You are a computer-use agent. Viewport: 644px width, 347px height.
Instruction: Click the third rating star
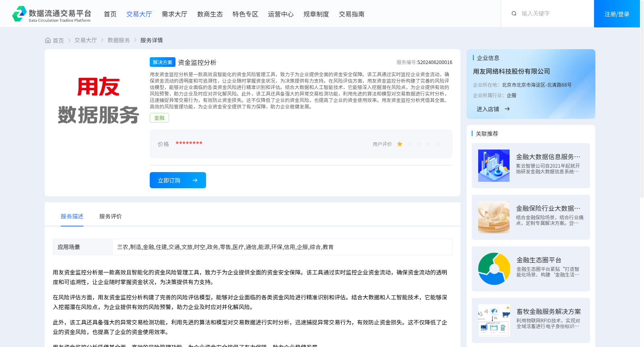coord(419,144)
